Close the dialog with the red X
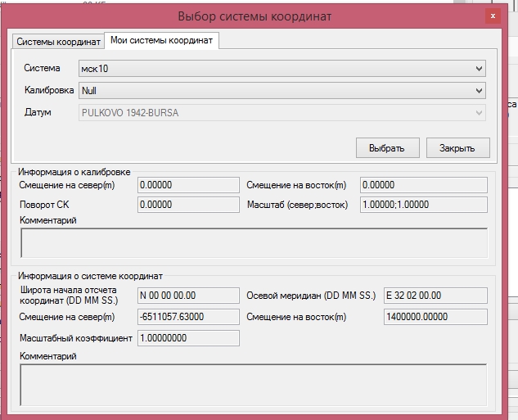The height and width of the screenshot is (420, 518). (493, 16)
